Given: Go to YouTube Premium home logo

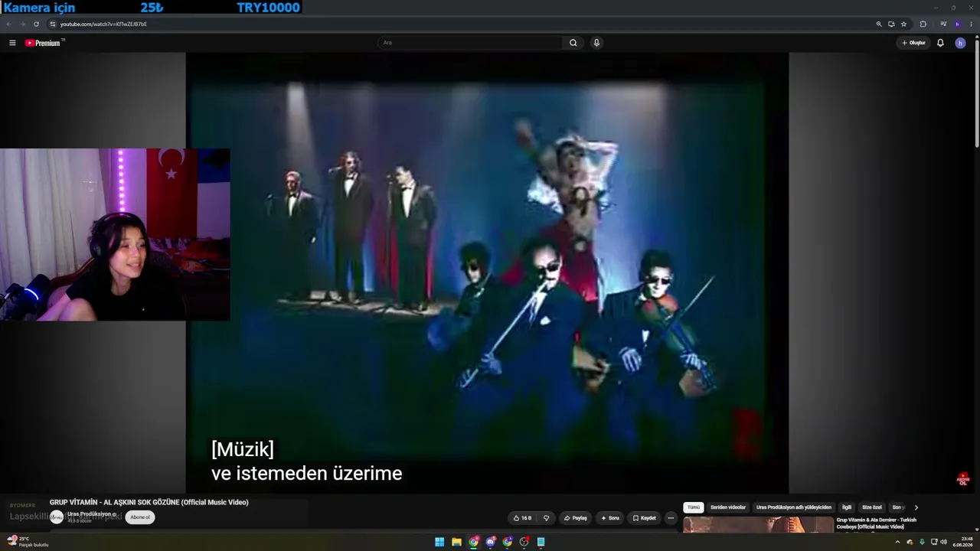Looking at the screenshot, I should click(43, 43).
